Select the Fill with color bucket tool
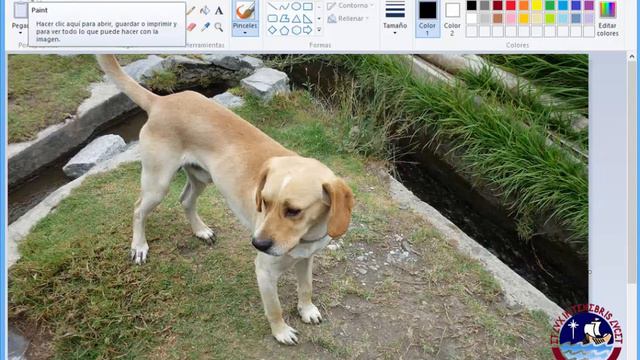Image resolution: width=640 pixels, height=360 pixels. (x=205, y=11)
